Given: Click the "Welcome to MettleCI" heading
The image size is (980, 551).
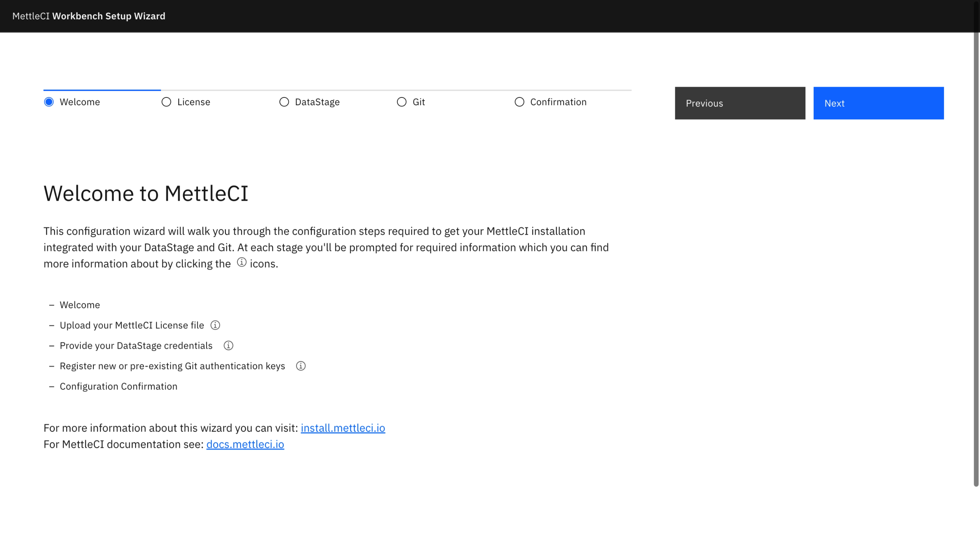Looking at the screenshot, I should (146, 193).
